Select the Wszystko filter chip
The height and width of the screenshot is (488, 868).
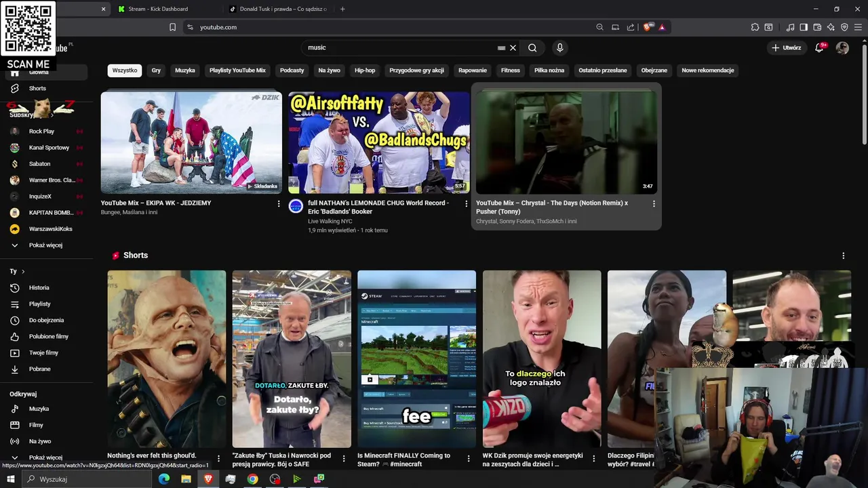(x=125, y=70)
